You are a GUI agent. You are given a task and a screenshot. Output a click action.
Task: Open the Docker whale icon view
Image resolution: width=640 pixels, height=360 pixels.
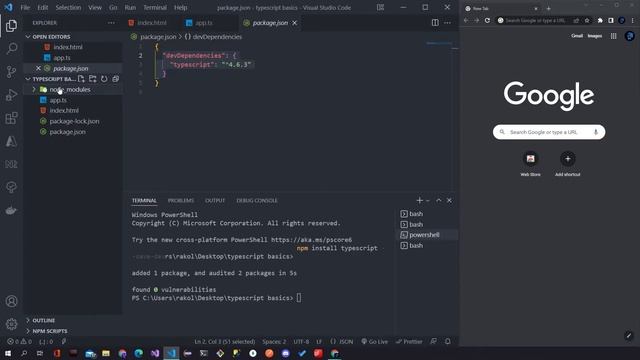(11, 210)
